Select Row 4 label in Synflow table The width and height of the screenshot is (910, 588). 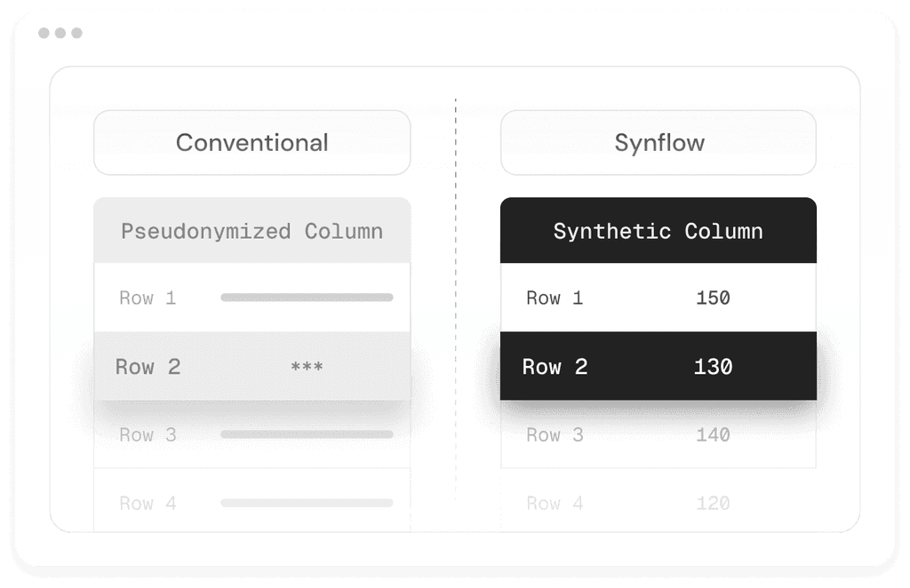click(x=555, y=503)
